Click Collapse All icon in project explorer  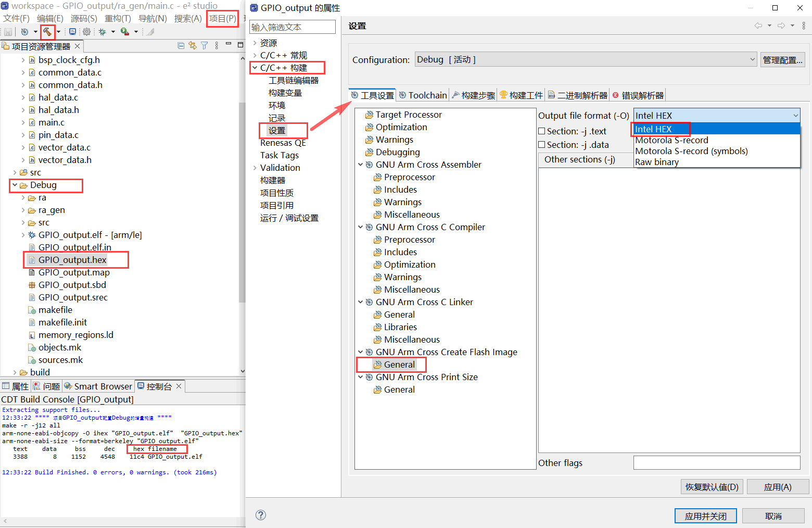pos(181,46)
